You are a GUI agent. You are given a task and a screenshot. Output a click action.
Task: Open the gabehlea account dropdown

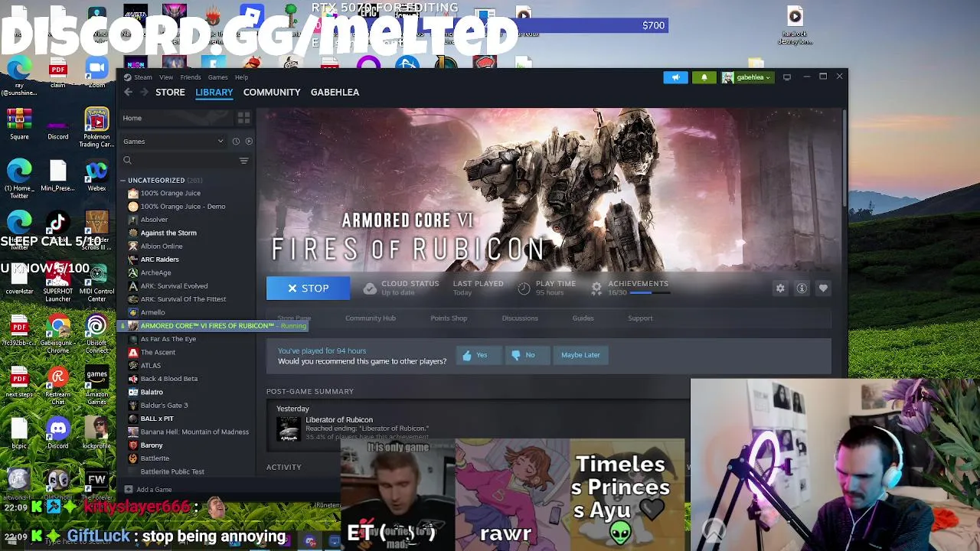click(746, 77)
